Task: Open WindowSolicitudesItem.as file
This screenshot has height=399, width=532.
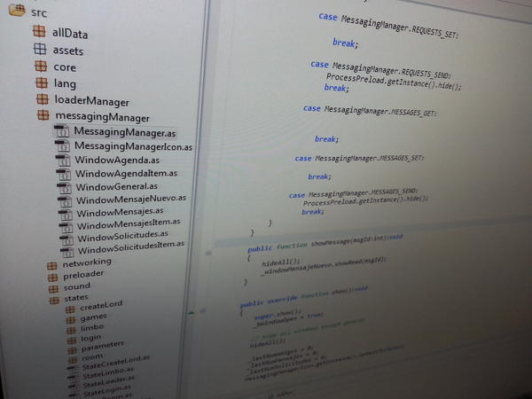Action: (131, 247)
